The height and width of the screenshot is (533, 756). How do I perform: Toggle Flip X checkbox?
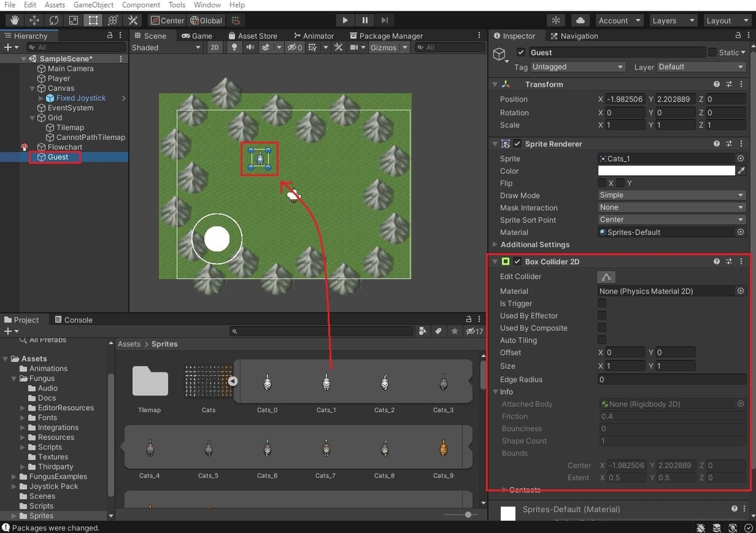coord(602,183)
